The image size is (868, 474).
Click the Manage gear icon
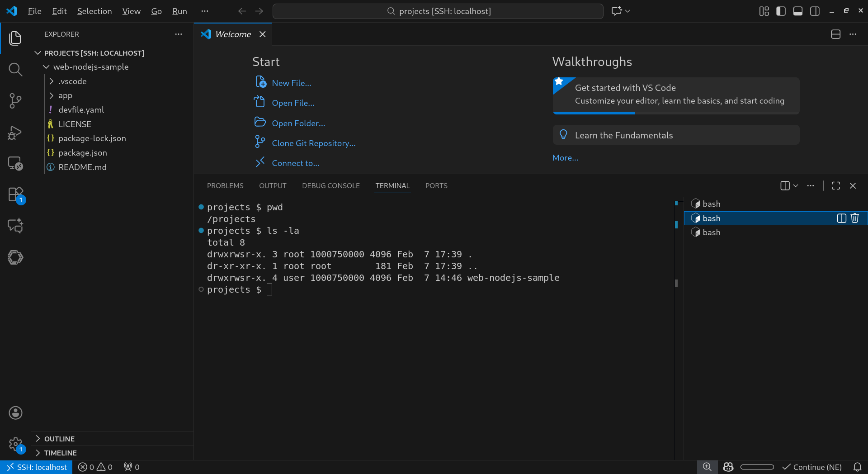15,444
